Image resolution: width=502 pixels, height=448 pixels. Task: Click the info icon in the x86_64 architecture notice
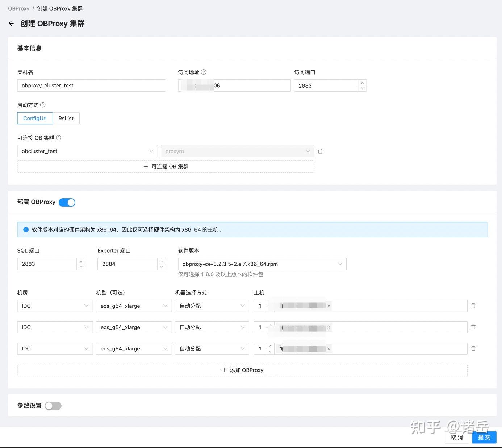point(26,229)
